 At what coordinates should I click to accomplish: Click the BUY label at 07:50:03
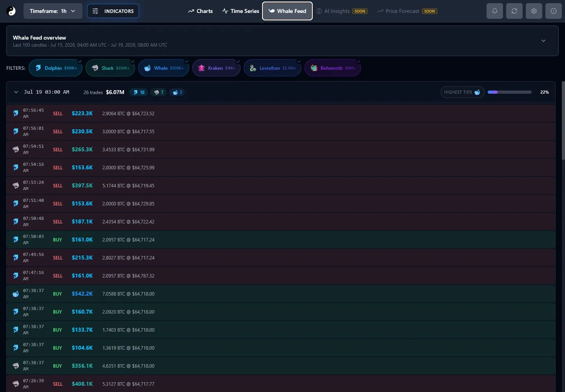coord(57,240)
